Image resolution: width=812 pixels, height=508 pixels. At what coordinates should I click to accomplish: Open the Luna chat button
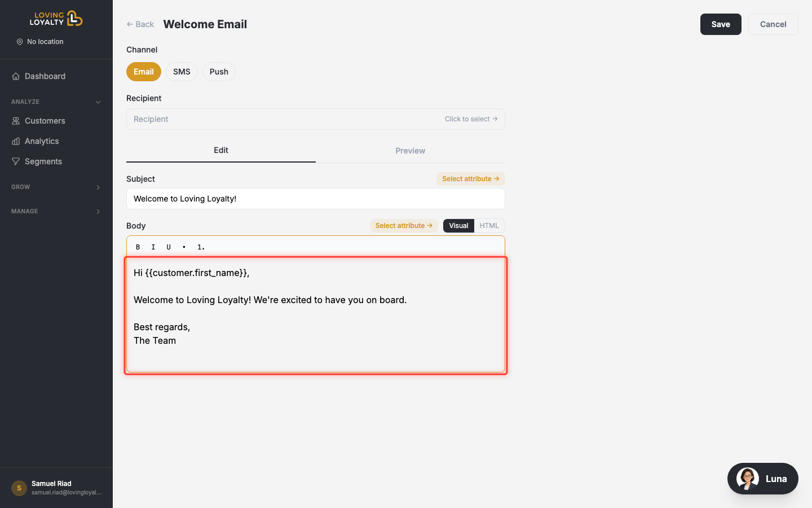pos(763,479)
